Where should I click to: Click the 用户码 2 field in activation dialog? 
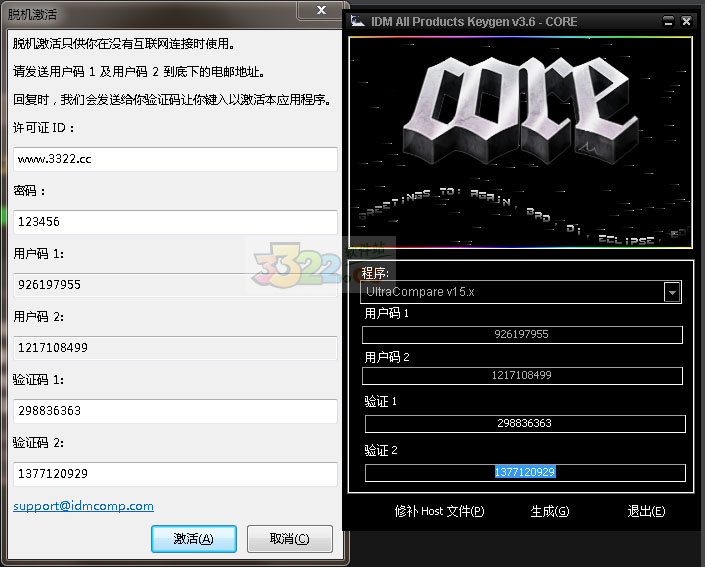(175, 348)
